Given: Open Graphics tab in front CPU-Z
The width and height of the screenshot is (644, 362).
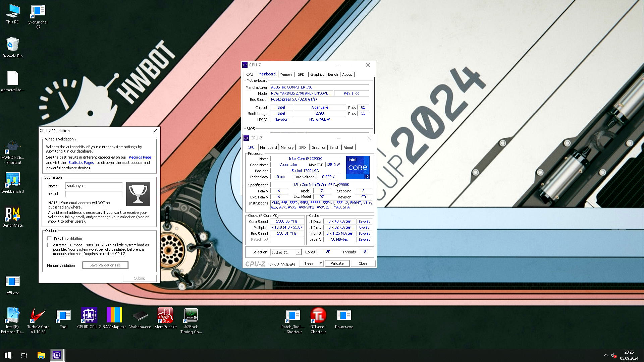Looking at the screenshot, I should (x=318, y=147).
